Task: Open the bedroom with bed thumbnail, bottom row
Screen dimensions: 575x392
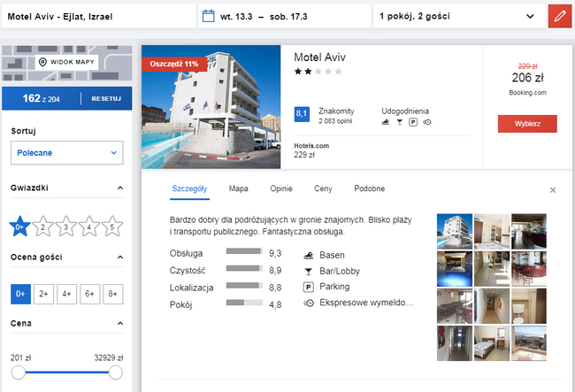Action: [492, 343]
